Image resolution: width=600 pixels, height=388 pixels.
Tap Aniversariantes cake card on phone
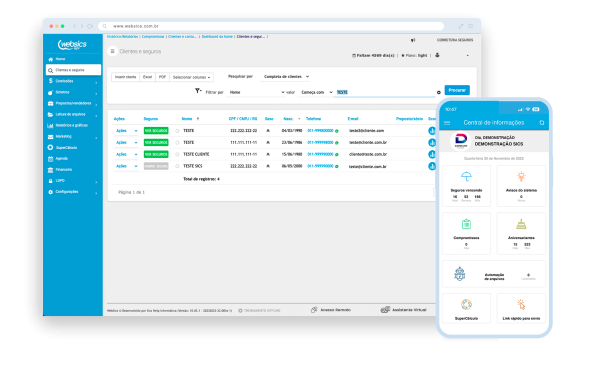point(521,234)
